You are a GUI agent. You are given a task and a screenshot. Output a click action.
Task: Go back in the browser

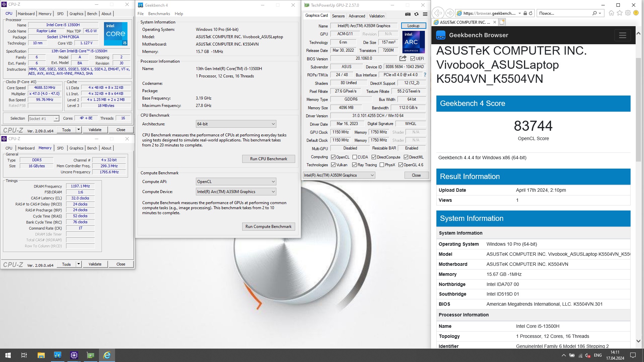(x=438, y=13)
